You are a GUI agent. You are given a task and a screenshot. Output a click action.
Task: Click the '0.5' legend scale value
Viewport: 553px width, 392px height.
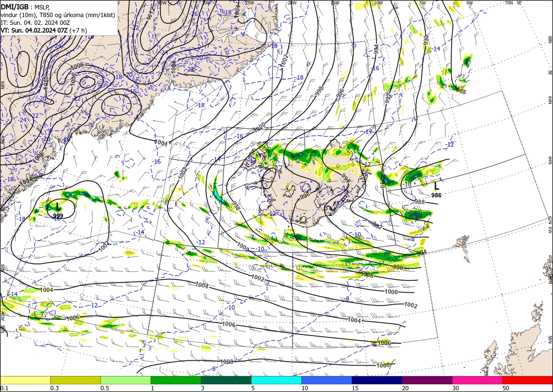click(x=105, y=388)
